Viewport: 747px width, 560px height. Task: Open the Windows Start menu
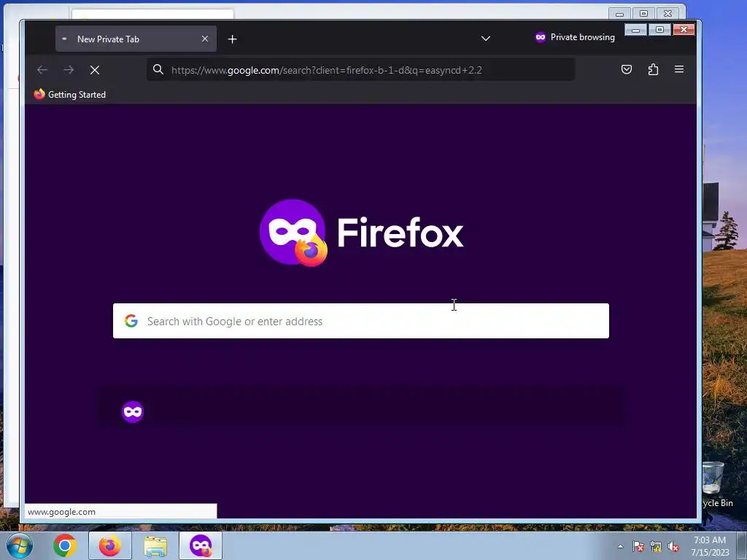pos(20,545)
